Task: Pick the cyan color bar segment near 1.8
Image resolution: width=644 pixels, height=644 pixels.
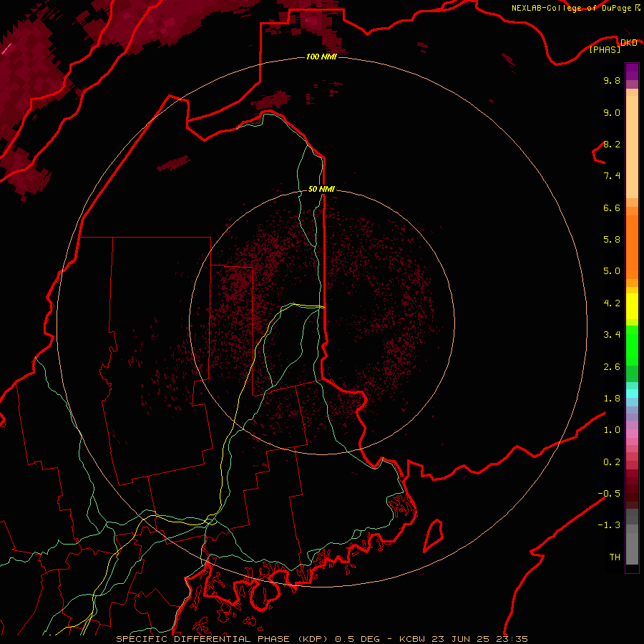Action: pyautogui.click(x=632, y=394)
